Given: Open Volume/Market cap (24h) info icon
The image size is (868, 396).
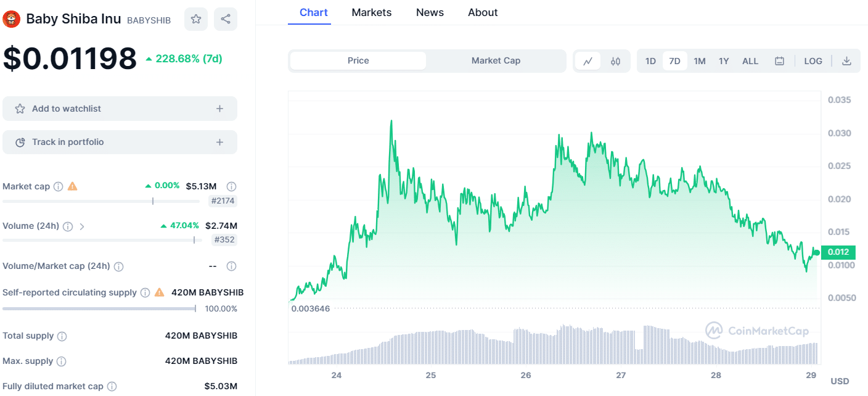Looking at the screenshot, I should pyautogui.click(x=118, y=266).
